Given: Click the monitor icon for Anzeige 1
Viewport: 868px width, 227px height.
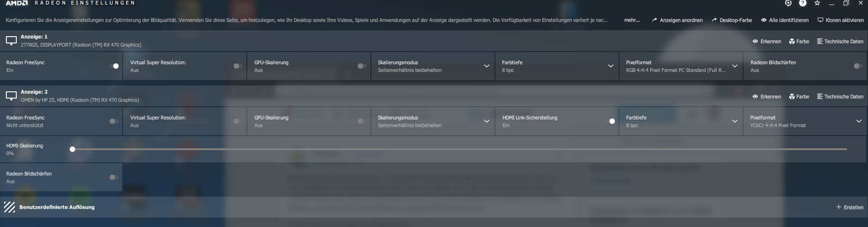Looking at the screenshot, I should click(11, 41).
